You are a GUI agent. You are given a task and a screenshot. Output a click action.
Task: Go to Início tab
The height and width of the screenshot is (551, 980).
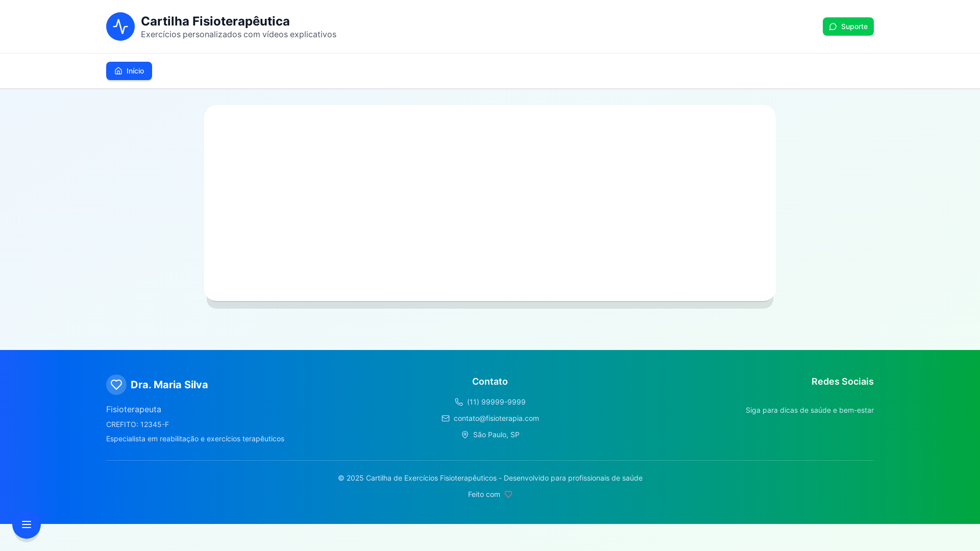(x=129, y=71)
